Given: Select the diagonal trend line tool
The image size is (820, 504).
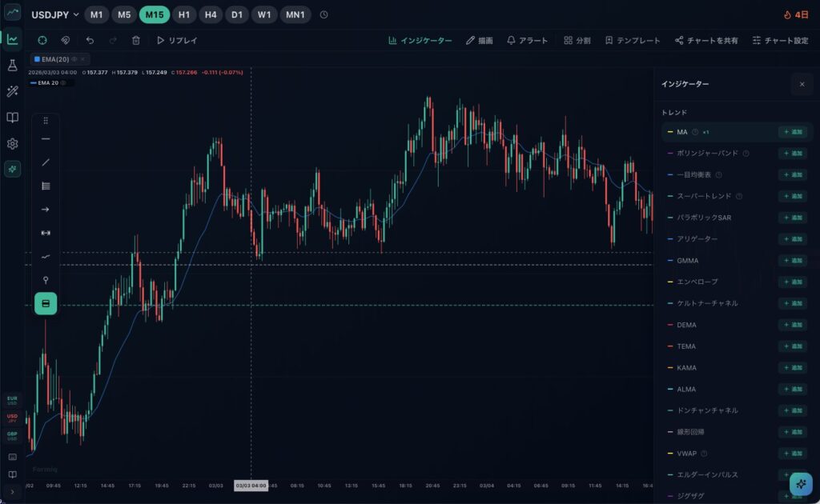Looking at the screenshot, I should pyautogui.click(x=46, y=162).
